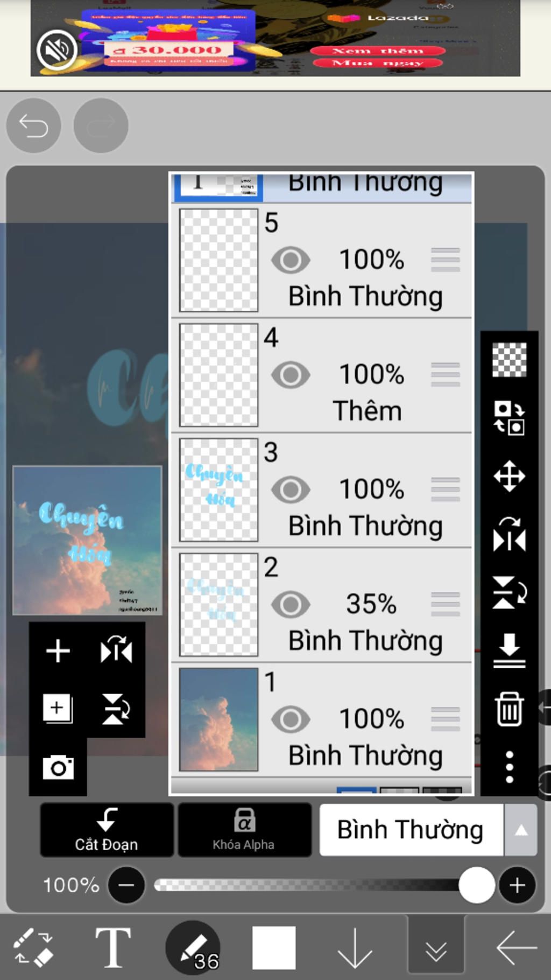Image resolution: width=551 pixels, height=980 pixels.
Task: Click the trash icon to delete layer
Action: (x=509, y=709)
